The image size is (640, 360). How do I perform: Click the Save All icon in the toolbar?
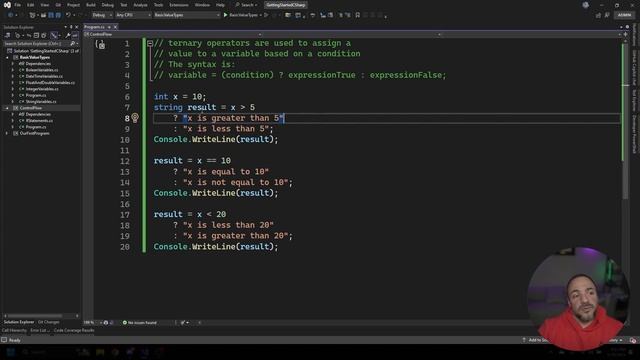point(58,15)
